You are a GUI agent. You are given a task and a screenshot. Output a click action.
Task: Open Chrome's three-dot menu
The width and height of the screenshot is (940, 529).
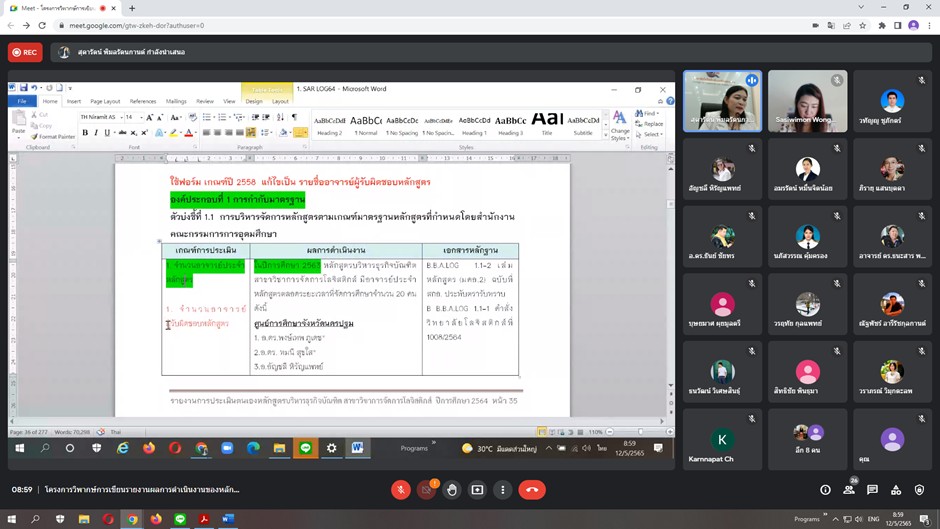(x=929, y=26)
